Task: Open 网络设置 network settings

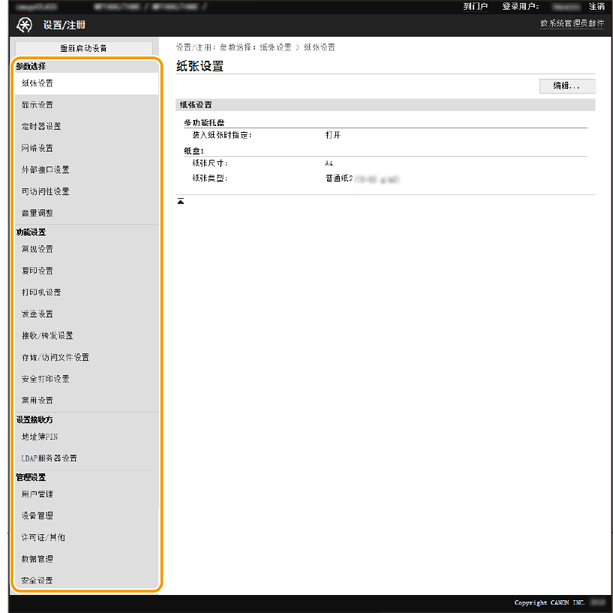Action: 39,148
